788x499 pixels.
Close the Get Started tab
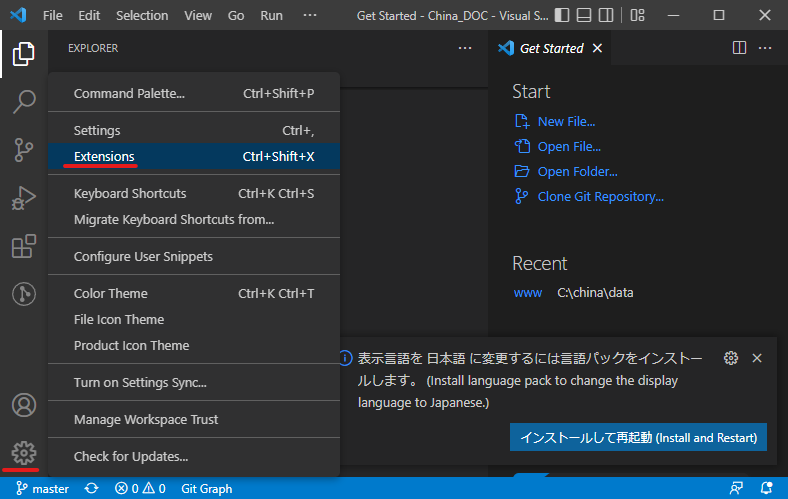pos(597,48)
